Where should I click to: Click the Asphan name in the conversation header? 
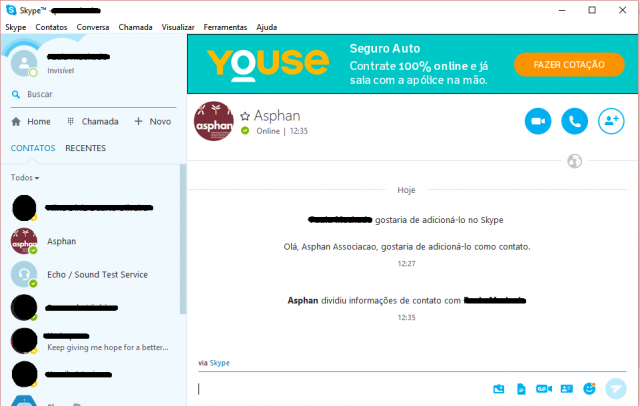click(x=277, y=116)
